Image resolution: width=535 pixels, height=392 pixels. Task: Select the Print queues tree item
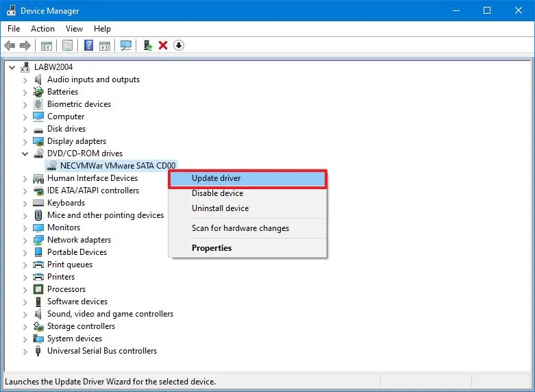(70, 265)
